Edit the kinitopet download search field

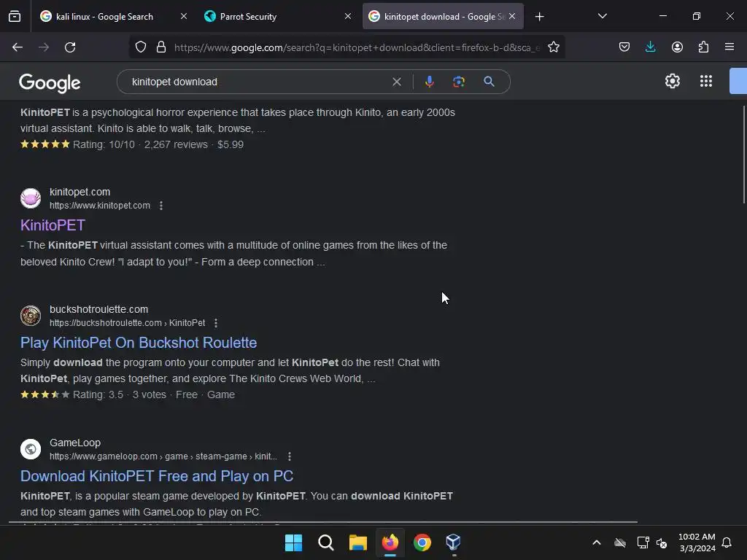click(x=258, y=82)
